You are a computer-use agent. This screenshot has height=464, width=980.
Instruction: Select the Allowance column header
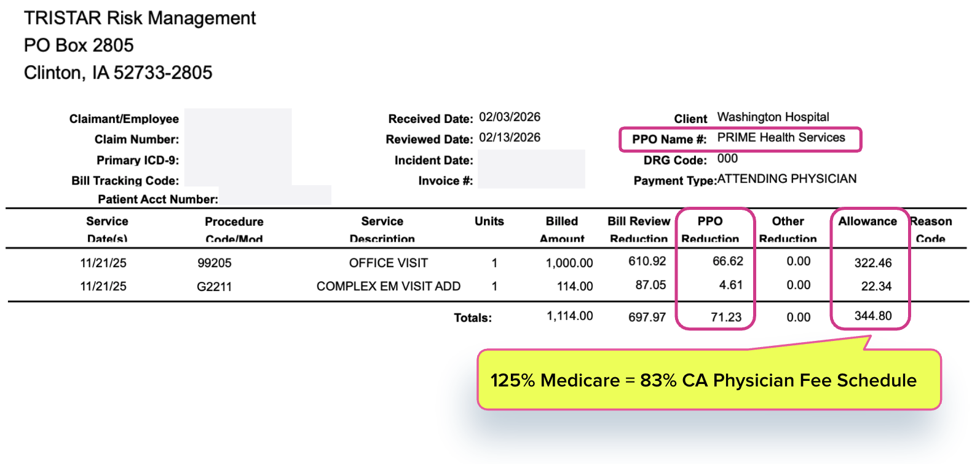pyautogui.click(x=867, y=222)
